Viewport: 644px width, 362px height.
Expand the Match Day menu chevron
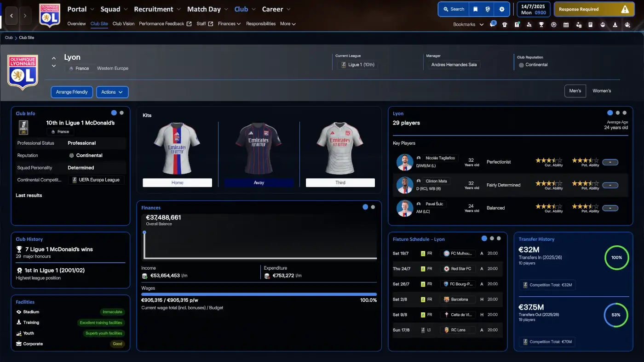click(225, 9)
